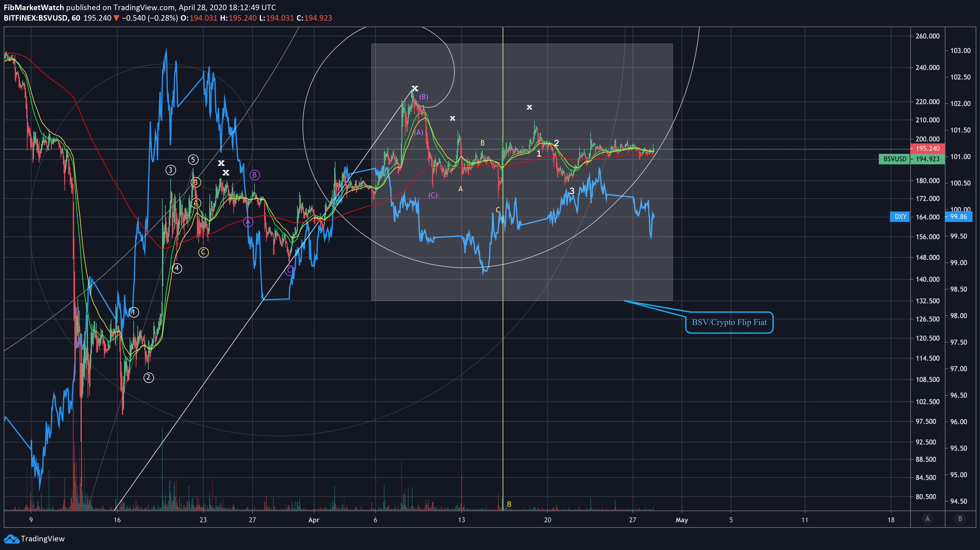Select the purple (C) label in the shaded box
The width and height of the screenshot is (980, 550).
point(433,195)
